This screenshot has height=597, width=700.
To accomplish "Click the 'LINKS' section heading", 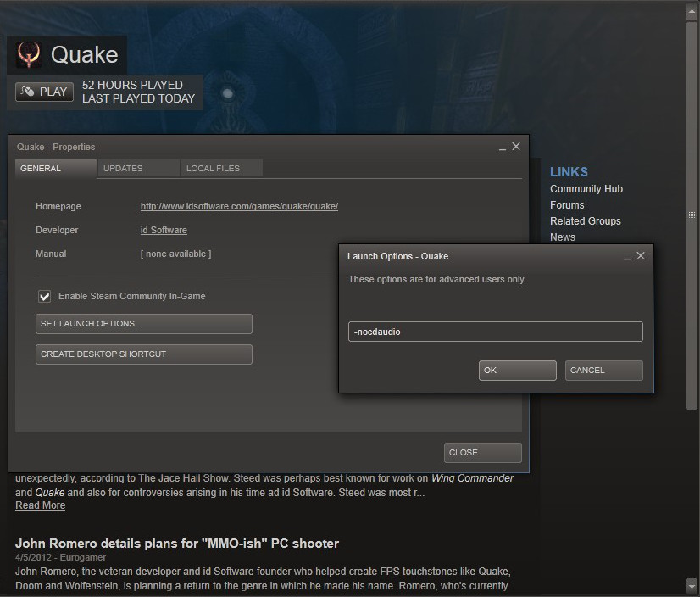I will 569,172.
